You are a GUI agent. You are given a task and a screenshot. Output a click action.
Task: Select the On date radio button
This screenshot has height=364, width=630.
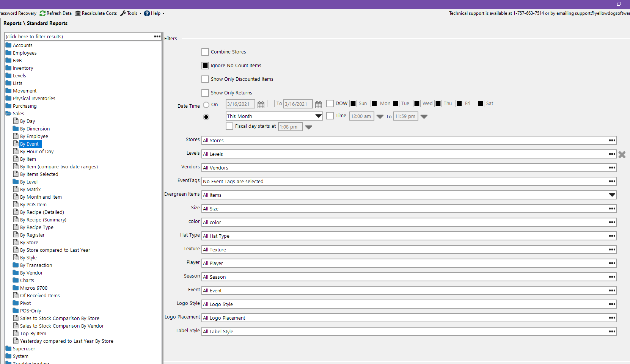[206, 105]
